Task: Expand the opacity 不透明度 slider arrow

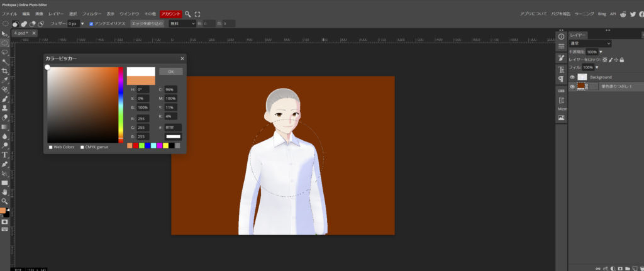Action: 601,52
